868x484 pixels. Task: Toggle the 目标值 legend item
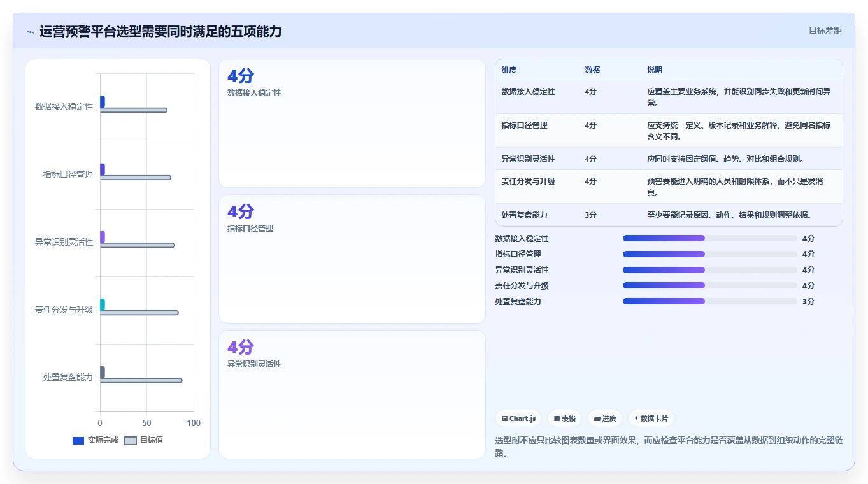click(144, 440)
